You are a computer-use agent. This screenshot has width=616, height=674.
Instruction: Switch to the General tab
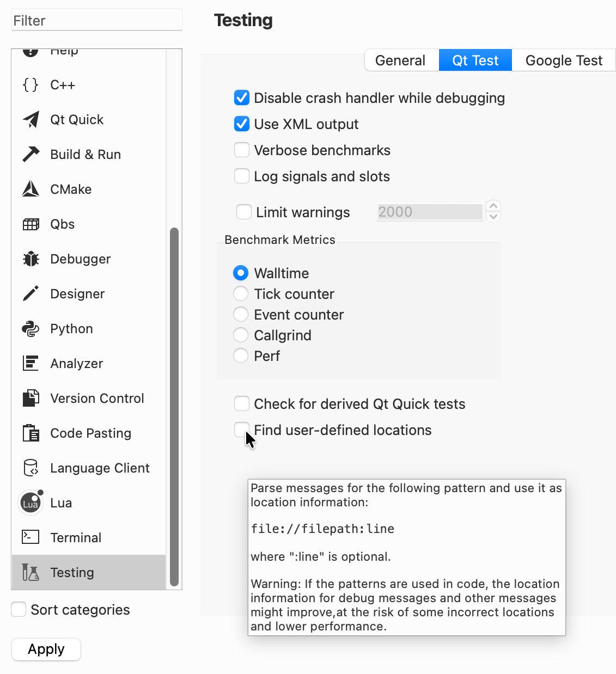pos(400,60)
